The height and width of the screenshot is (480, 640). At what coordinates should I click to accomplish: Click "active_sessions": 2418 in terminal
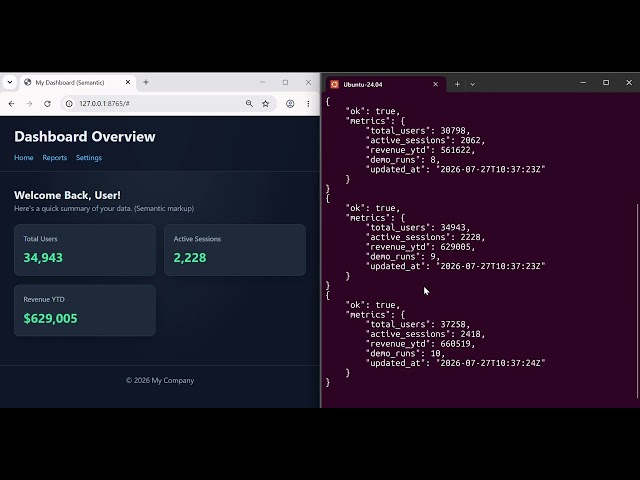click(425, 334)
